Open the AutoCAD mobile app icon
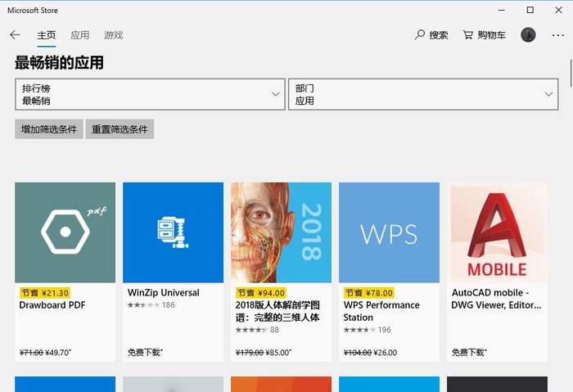This screenshot has height=392, width=573. 497,232
